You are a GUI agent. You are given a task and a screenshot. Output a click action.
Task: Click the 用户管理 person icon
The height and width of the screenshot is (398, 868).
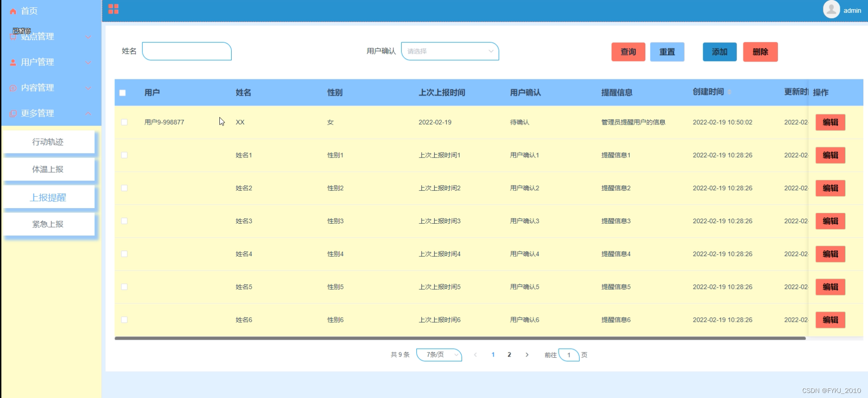point(13,62)
